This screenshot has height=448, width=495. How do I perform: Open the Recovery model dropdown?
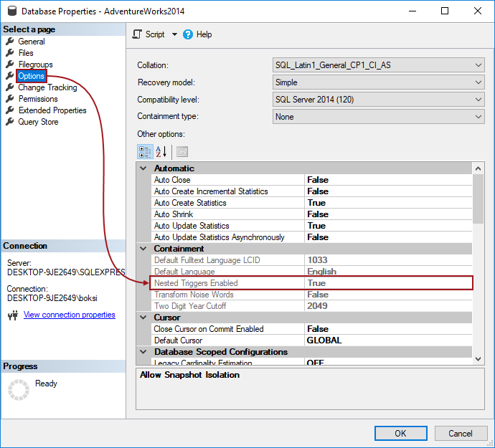coord(379,82)
